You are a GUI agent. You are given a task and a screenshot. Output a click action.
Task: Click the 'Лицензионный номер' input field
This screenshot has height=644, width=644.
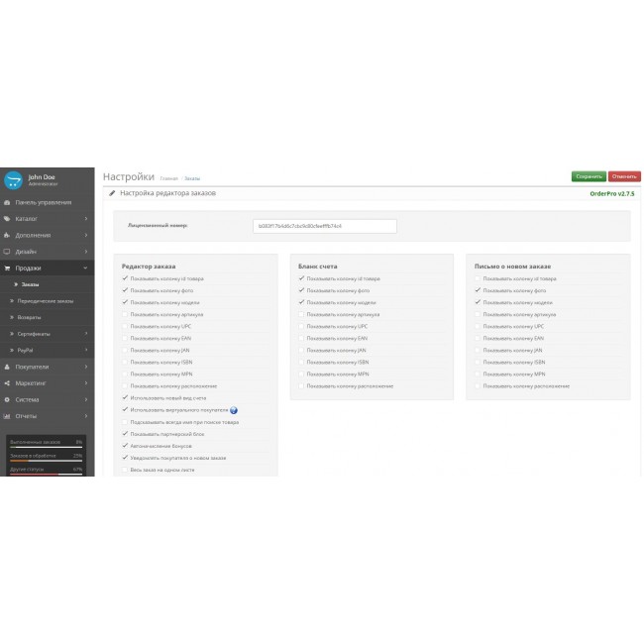coord(325,226)
